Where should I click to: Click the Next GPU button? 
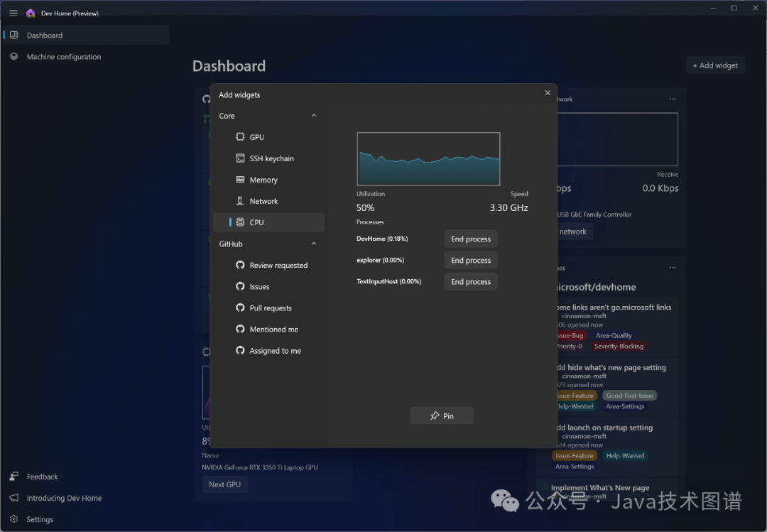(x=225, y=484)
